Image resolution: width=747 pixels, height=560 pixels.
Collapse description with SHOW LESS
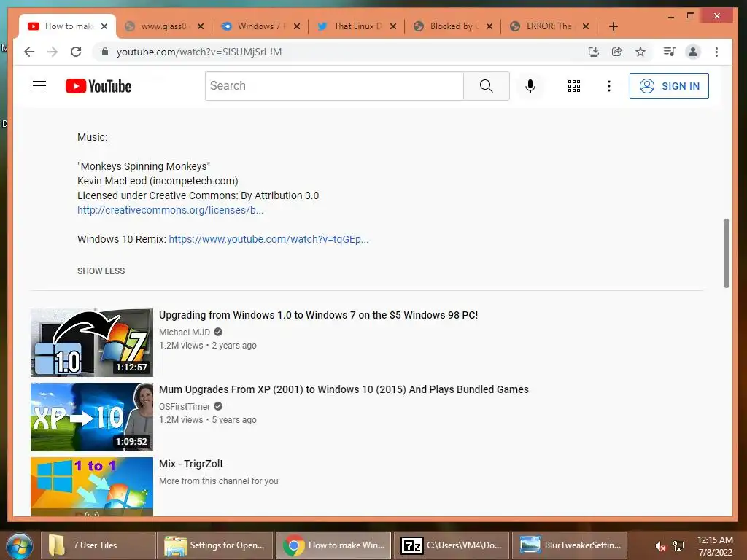[x=101, y=271]
